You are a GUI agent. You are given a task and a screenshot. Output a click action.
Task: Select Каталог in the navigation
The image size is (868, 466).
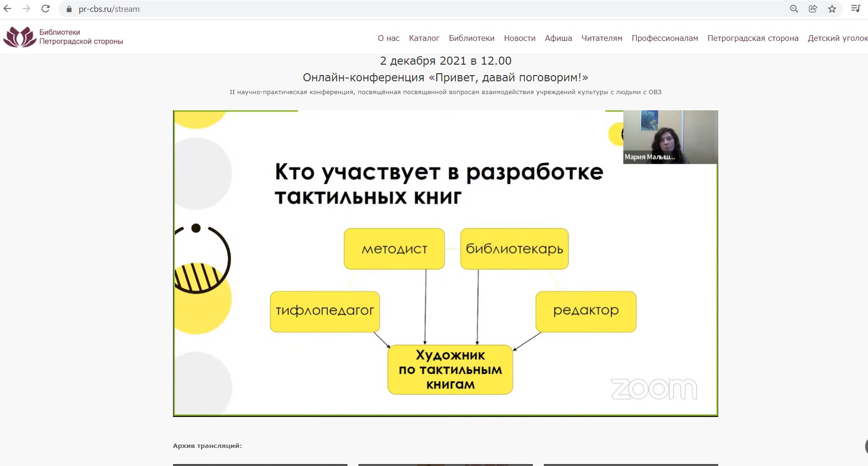[424, 39]
